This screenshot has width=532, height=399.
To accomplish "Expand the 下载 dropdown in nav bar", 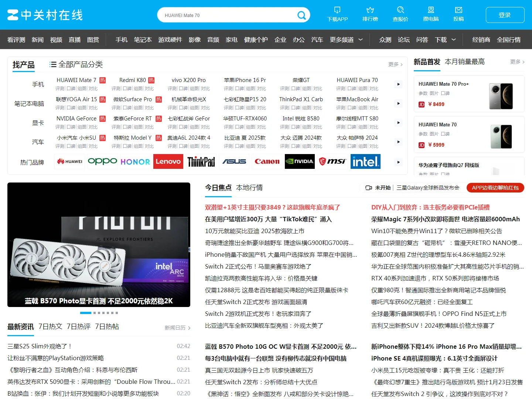I will coord(454,40).
